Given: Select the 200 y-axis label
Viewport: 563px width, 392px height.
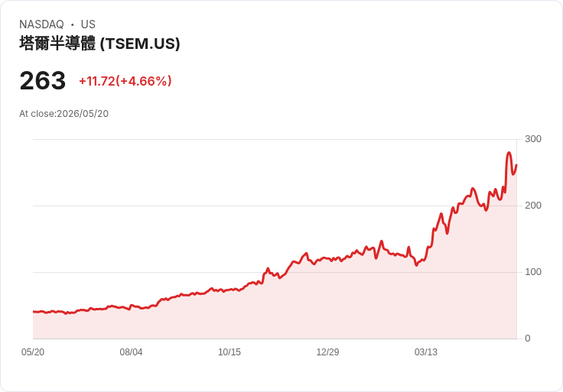Looking at the screenshot, I should coord(533,206).
